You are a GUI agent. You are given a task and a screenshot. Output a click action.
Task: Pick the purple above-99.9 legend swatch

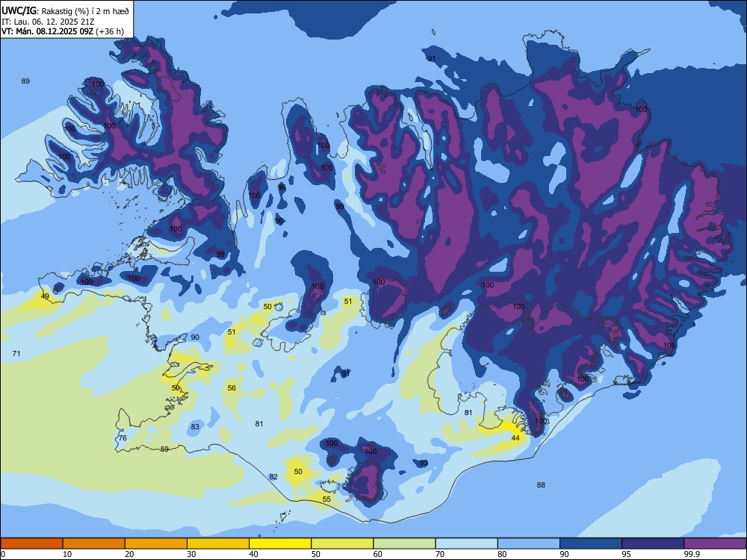pyautogui.click(x=715, y=544)
